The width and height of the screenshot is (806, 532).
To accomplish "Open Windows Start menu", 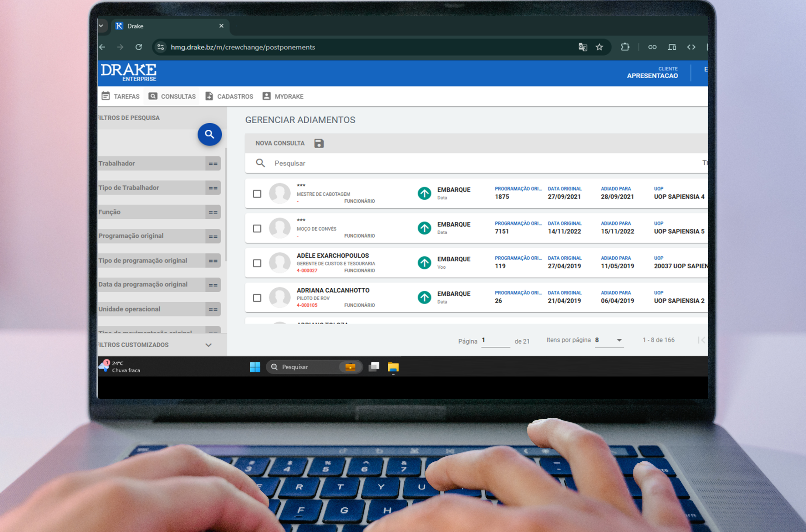I will click(255, 367).
